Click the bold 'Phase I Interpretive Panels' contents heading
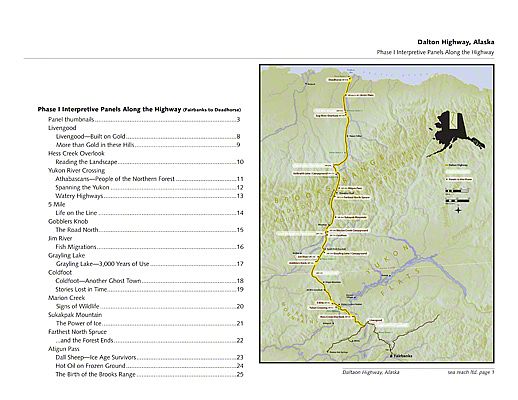Screen dimensions: 518x400 point(139,109)
